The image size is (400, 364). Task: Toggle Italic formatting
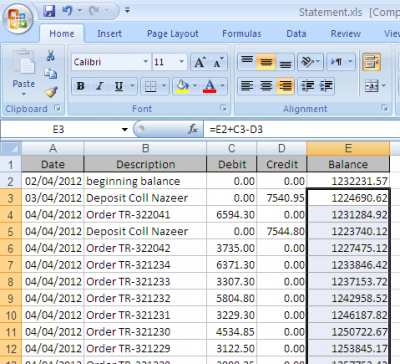tap(99, 86)
